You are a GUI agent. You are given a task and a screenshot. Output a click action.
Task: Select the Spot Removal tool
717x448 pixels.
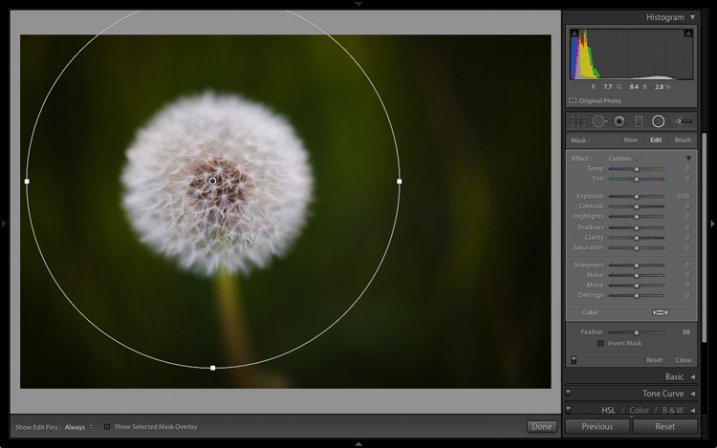[598, 121]
